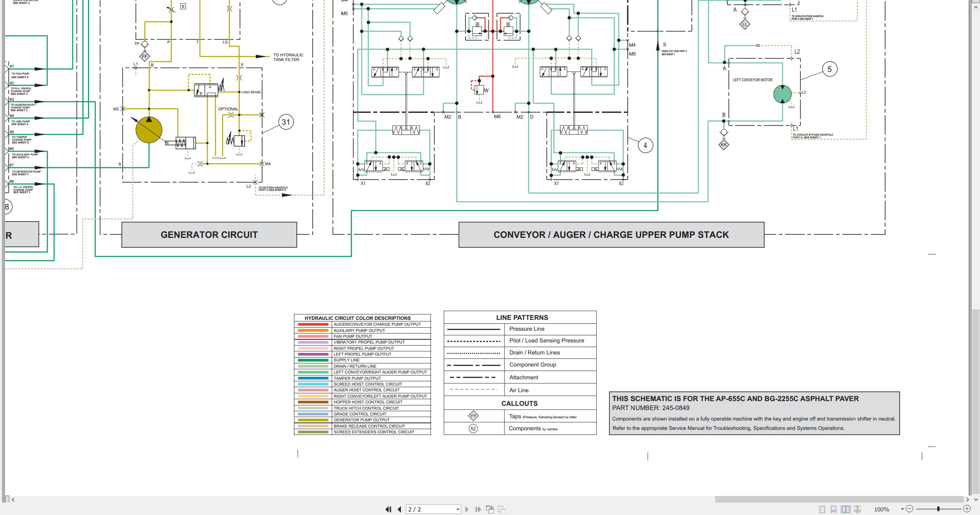Click the CALLOUTS heading
The height and width of the screenshot is (515, 980).
520,403
